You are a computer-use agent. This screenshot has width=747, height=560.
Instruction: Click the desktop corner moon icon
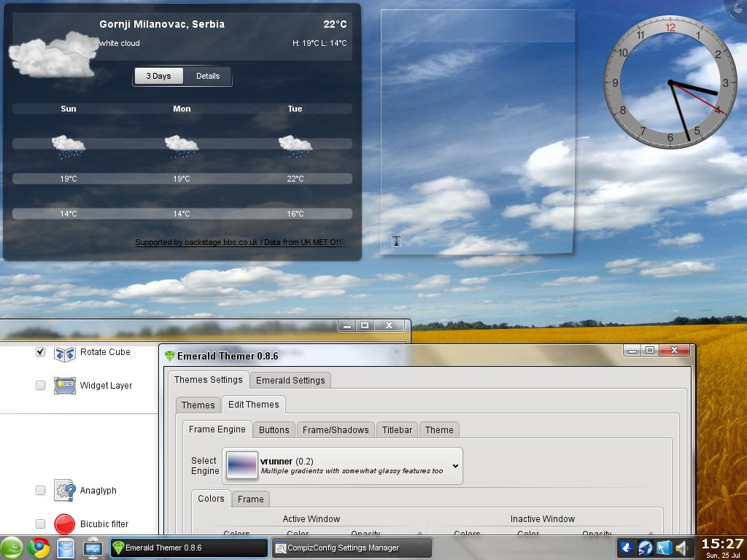[x=738, y=9]
